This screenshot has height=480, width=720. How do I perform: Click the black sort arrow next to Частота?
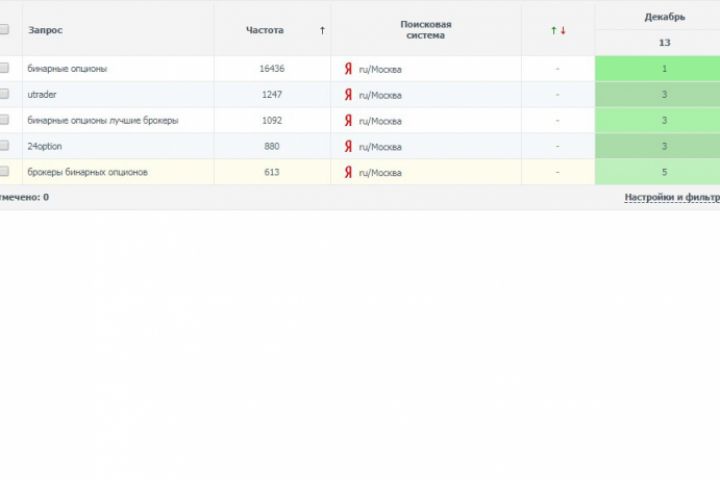tap(322, 30)
